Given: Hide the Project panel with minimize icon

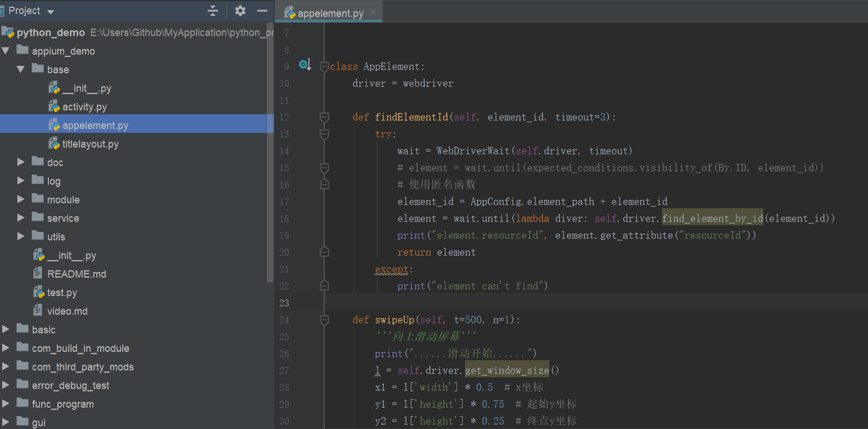Looking at the screenshot, I should point(262,11).
